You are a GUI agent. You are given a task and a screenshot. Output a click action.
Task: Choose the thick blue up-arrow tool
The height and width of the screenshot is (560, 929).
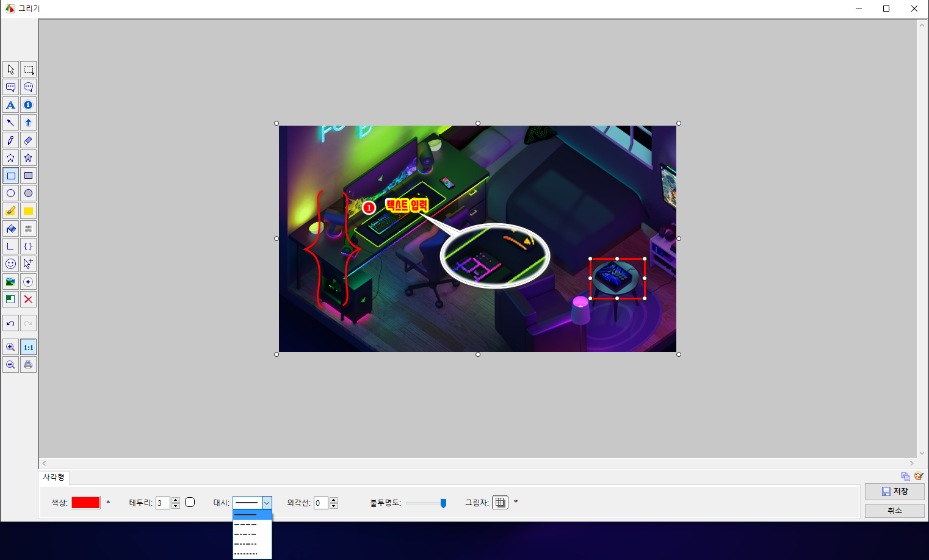pos(28,123)
